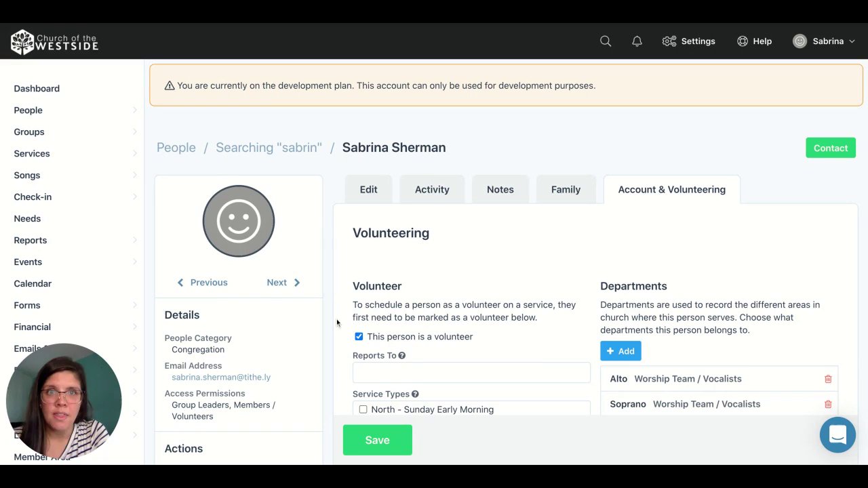Image resolution: width=868 pixels, height=488 pixels.
Task: Click the Reports To help icon
Action: pyautogui.click(x=402, y=355)
